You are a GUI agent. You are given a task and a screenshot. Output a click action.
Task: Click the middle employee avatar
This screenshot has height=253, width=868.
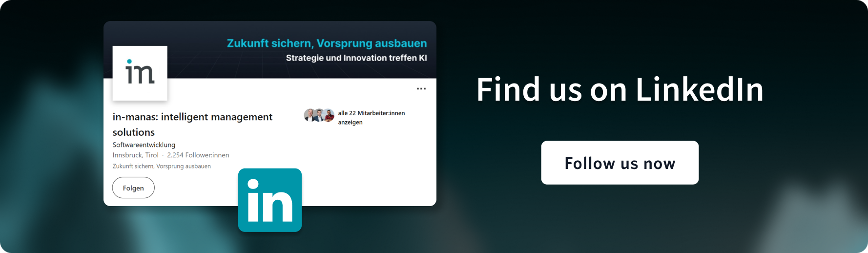point(319,115)
